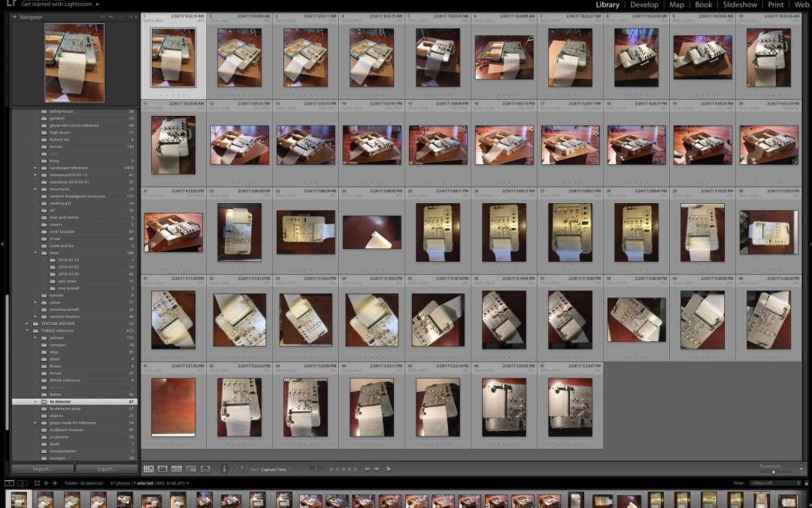
Task: Open the Slideshow module
Action: tap(740, 5)
